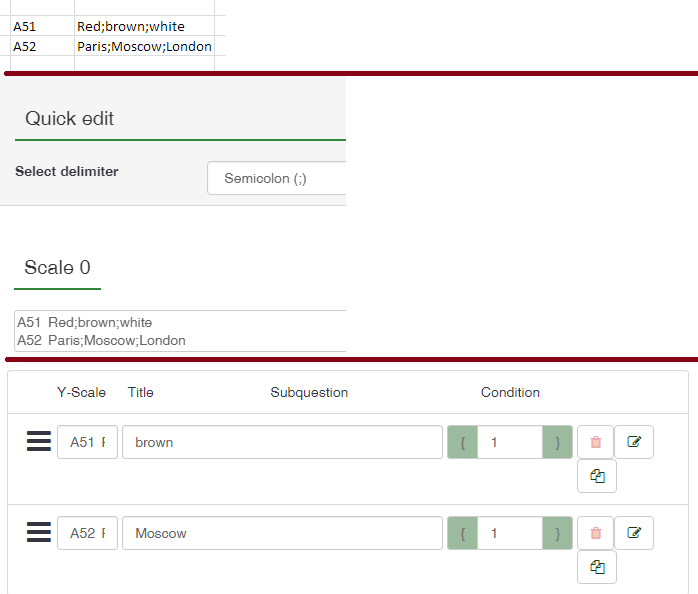Open the edit icon for the brown row
698x594 pixels.
pyautogui.click(x=634, y=442)
